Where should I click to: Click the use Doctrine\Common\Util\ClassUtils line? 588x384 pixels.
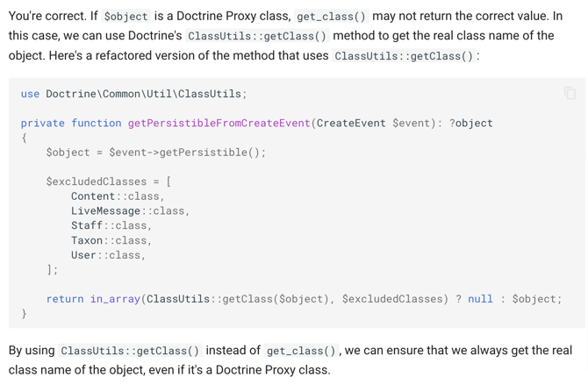[x=134, y=94]
